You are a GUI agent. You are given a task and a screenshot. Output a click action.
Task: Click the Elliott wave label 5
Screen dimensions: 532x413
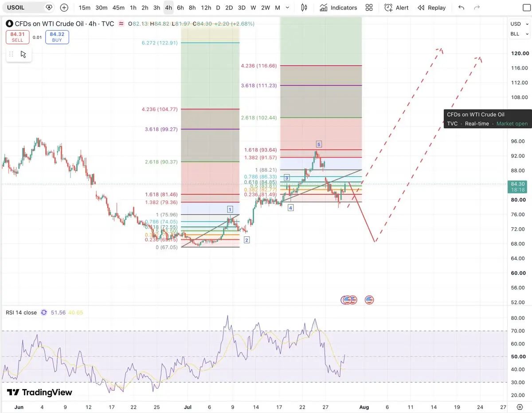pos(319,144)
